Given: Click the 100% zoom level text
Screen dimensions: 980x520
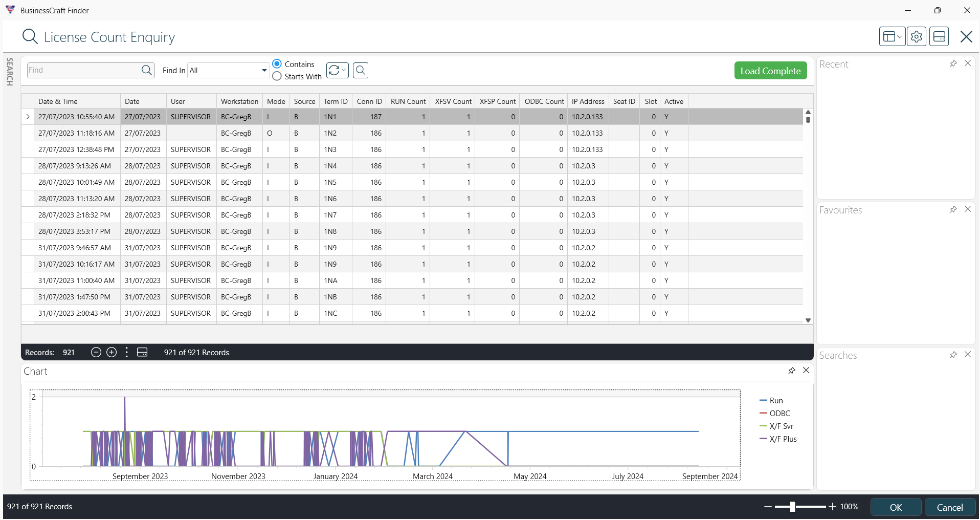Looking at the screenshot, I should coord(849,507).
